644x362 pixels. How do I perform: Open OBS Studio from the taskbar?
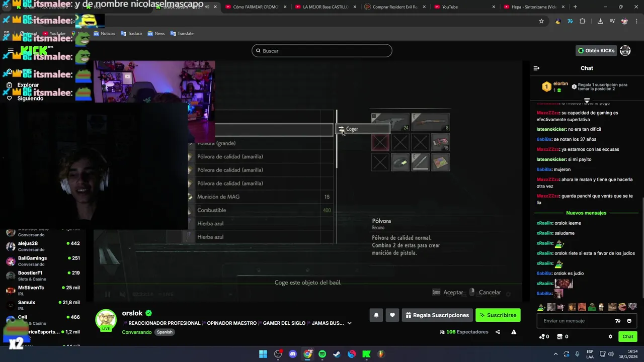coord(278,354)
